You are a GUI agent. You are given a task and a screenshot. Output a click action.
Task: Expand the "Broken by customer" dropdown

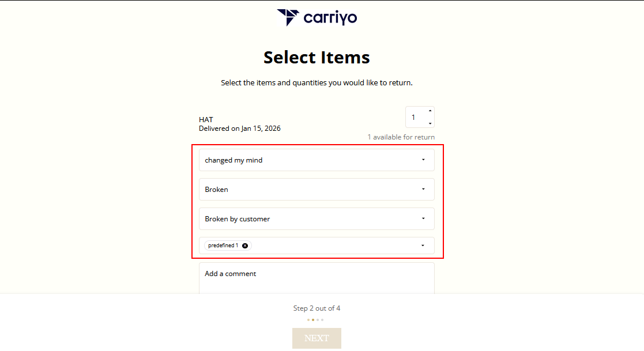pos(317,219)
